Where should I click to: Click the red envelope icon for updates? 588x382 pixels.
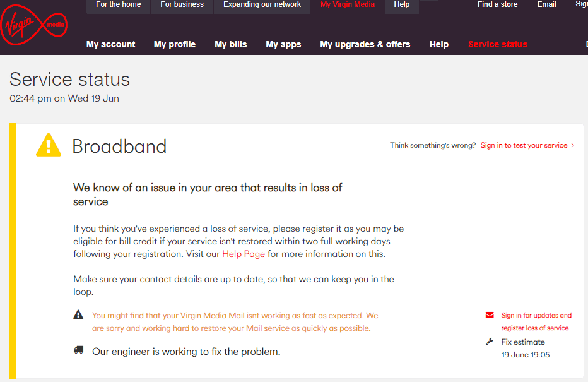pyautogui.click(x=490, y=314)
